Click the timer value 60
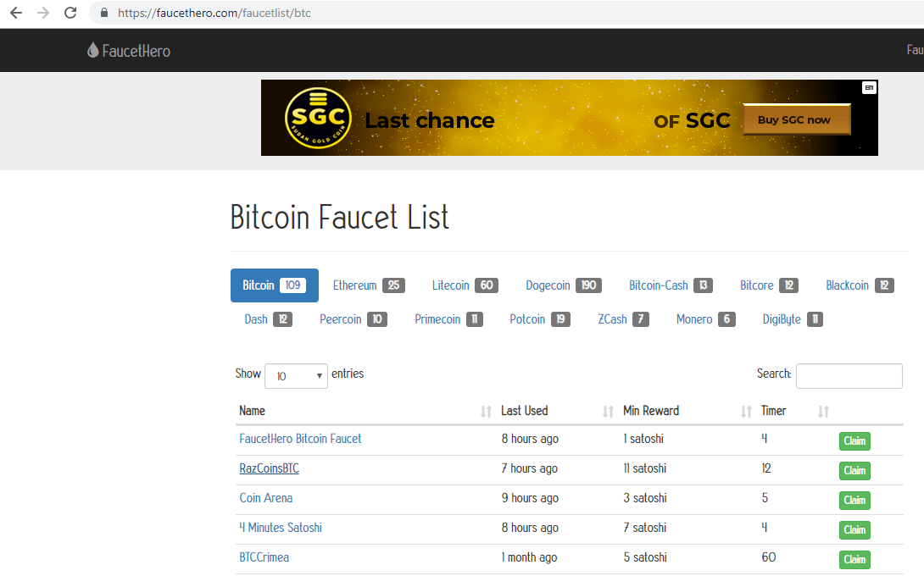This screenshot has width=924, height=576. pyautogui.click(x=768, y=557)
